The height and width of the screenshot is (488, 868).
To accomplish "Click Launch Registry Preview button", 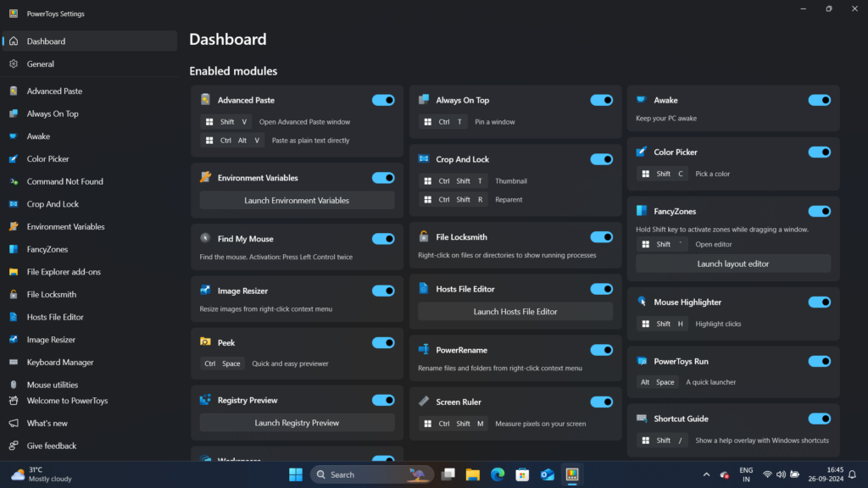I will (297, 423).
